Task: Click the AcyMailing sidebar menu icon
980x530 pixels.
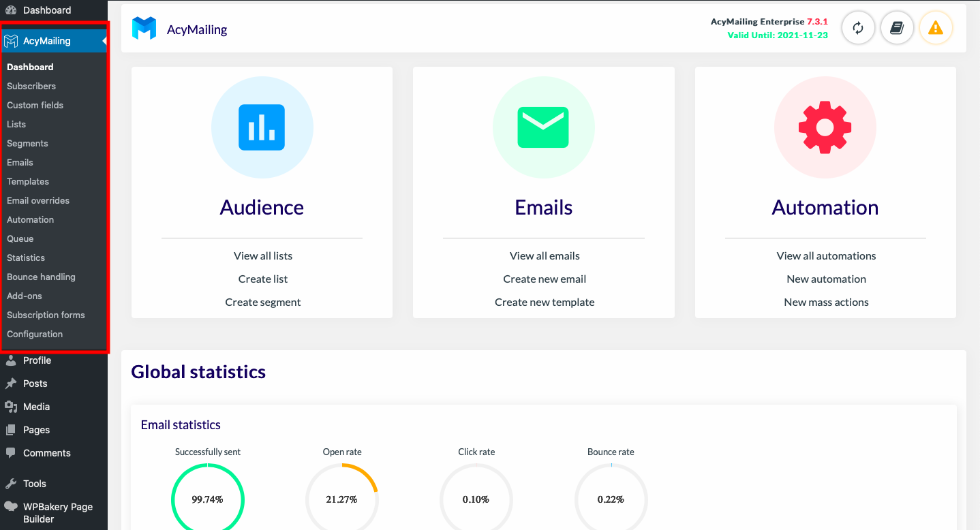Action: (x=11, y=41)
